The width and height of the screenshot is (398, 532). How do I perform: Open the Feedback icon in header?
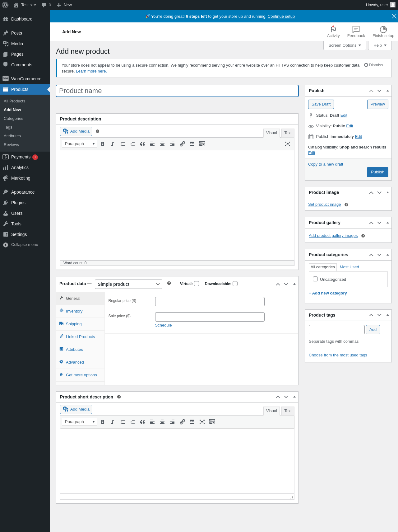coord(356,32)
